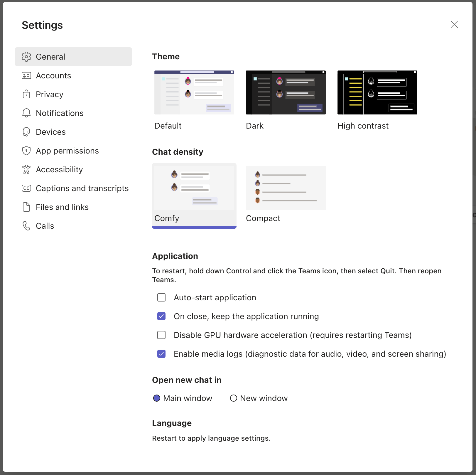The image size is (476, 475).
Task: Switch to Files and links section
Action: click(73, 207)
